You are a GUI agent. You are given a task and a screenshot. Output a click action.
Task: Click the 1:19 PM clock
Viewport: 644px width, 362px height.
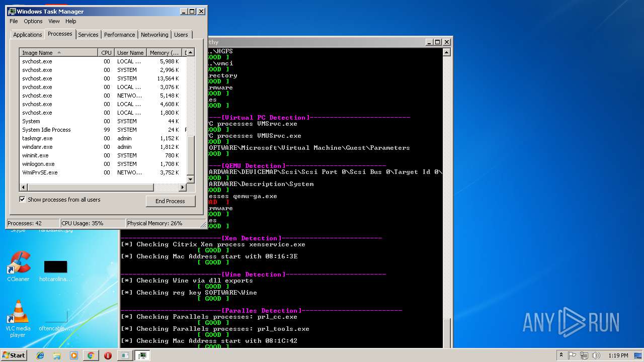coord(618,355)
